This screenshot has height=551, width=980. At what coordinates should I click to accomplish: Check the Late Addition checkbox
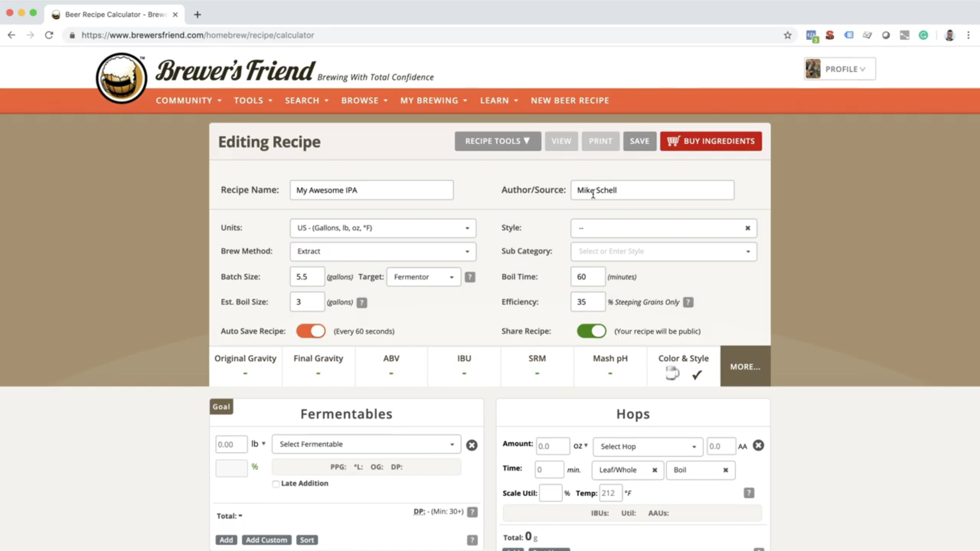tap(276, 484)
